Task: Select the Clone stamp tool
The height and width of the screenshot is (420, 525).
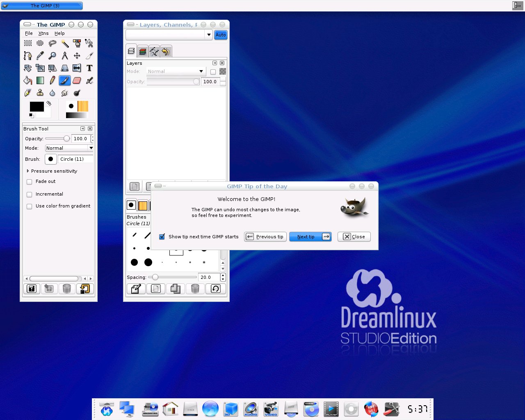Action: coord(40,93)
